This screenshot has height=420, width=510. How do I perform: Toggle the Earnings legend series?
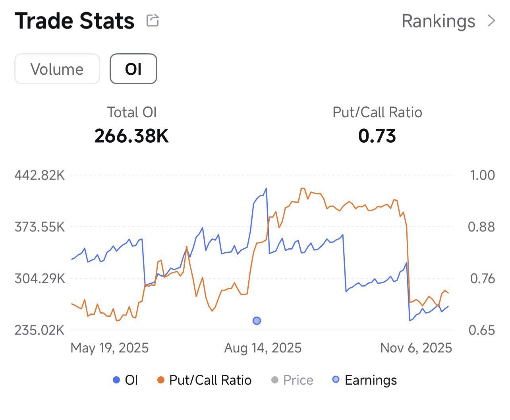(x=364, y=380)
